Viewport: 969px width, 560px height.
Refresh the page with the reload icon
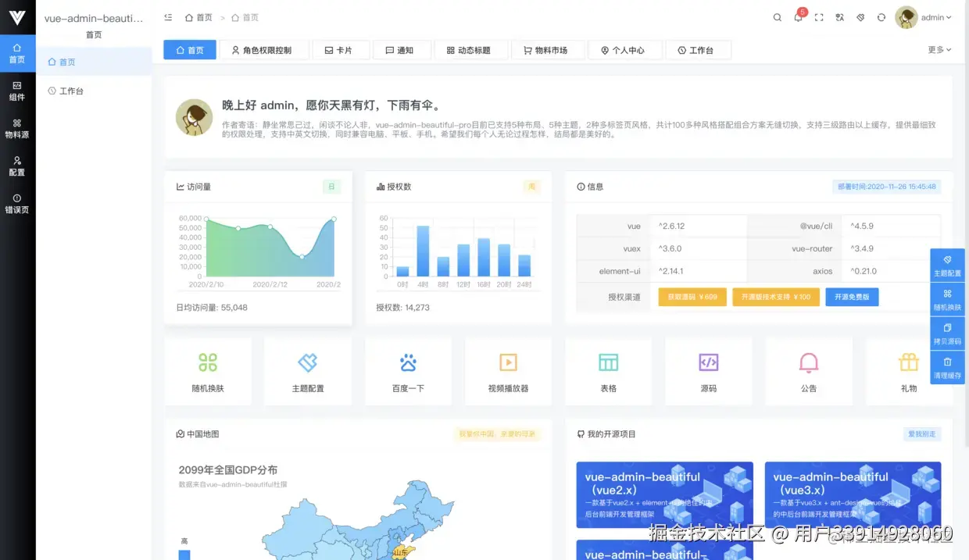(x=881, y=17)
